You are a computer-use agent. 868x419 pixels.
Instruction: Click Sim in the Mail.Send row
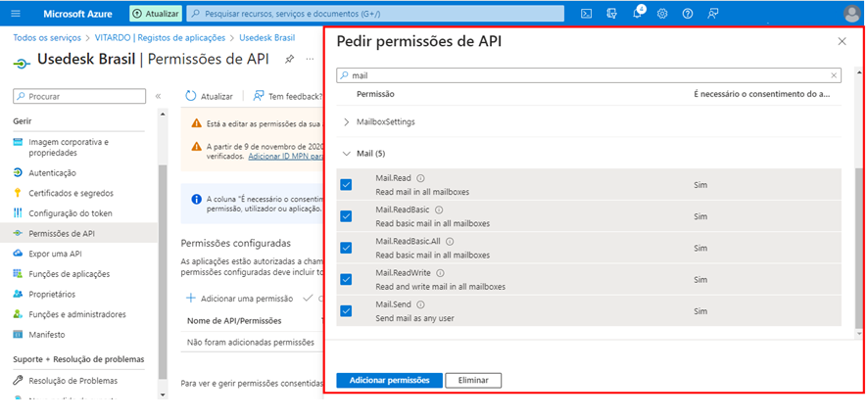[x=700, y=311]
